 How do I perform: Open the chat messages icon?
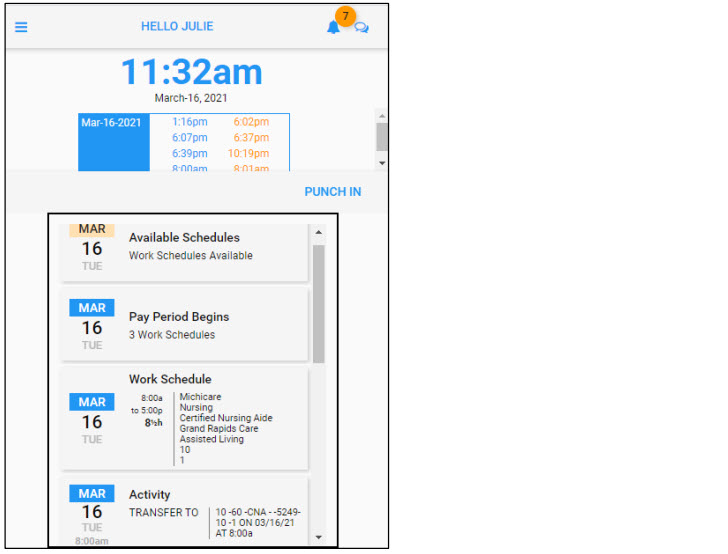361,28
